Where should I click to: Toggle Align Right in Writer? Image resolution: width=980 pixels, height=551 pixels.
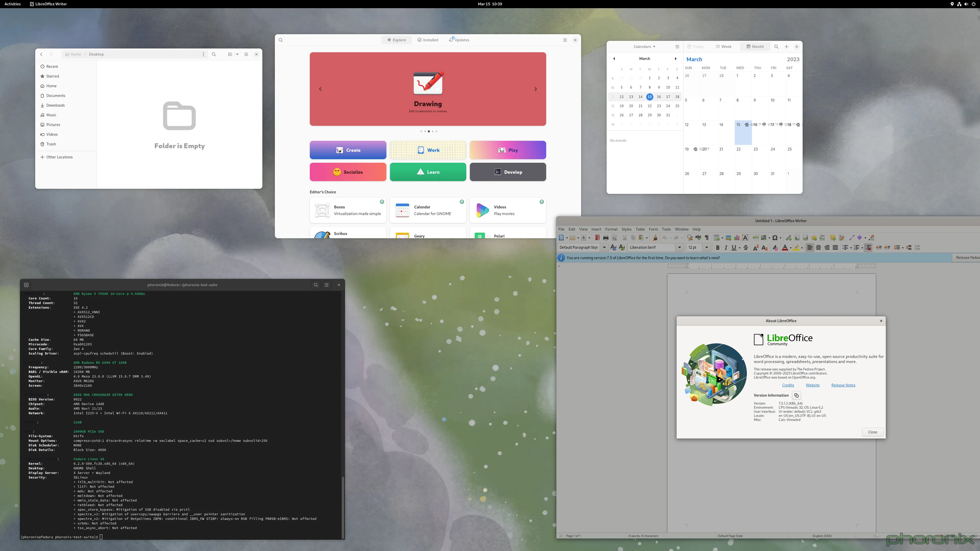[827, 247]
